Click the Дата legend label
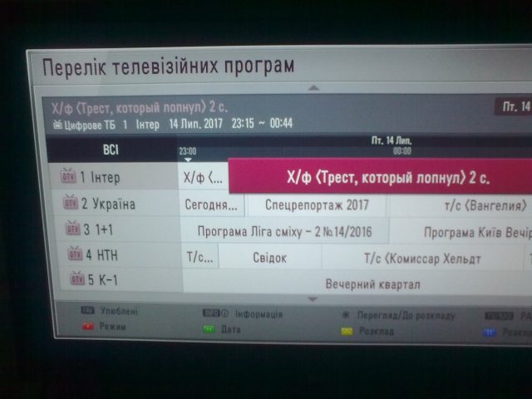Screen dimensions: 532x399 231,329
